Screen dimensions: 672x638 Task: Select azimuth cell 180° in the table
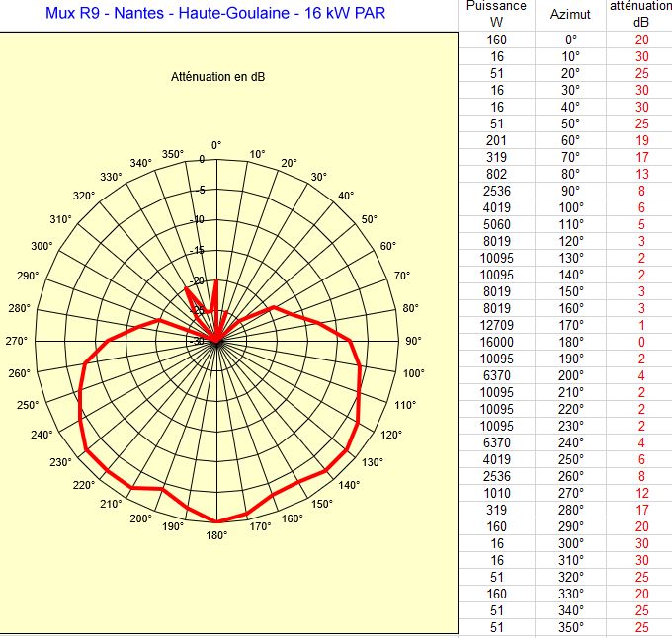click(571, 342)
